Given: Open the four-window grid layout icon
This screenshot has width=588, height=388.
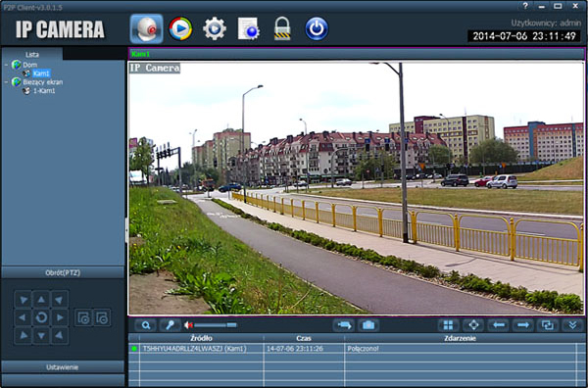Looking at the screenshot, I should click(x=448, y=325).
